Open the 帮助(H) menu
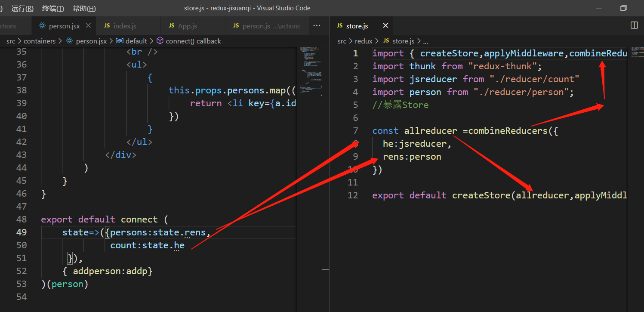Viewport: 644px width, 312px height. pyautogui.click(x=84, y=8)
